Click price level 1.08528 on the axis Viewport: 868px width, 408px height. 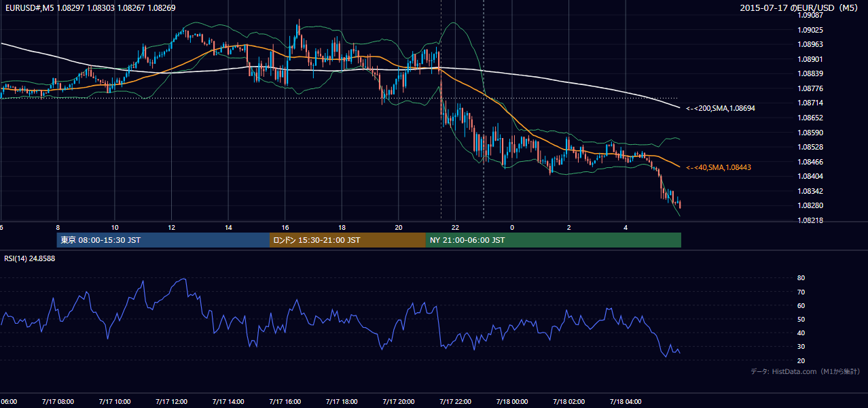[811, 147]
